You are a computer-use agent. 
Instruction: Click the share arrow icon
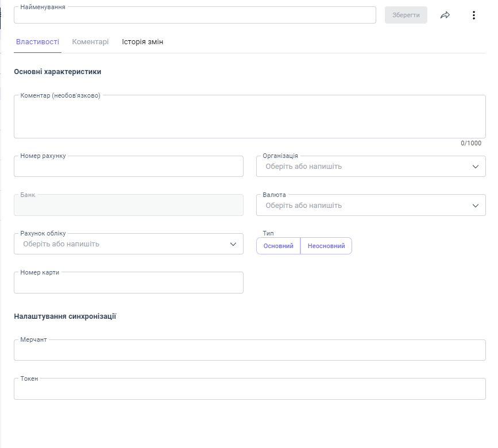445,16
